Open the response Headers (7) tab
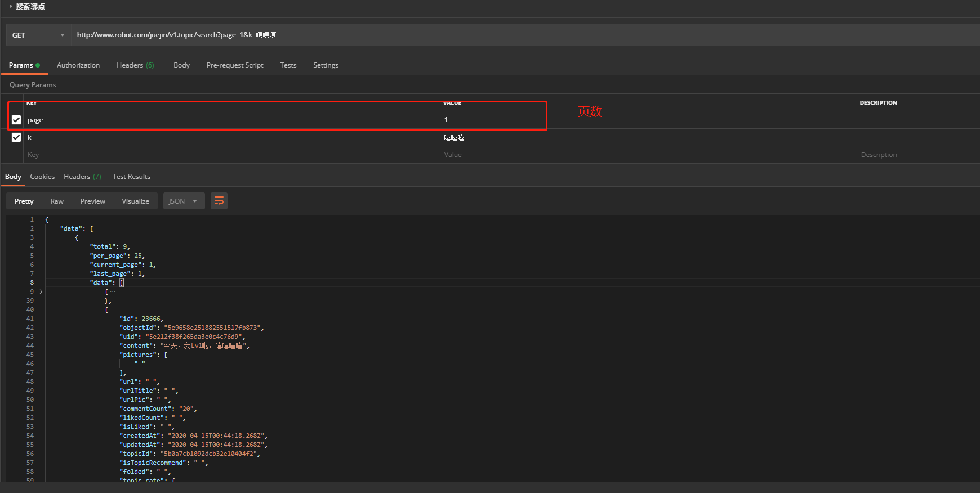980x493 pixels. (82, 177)
